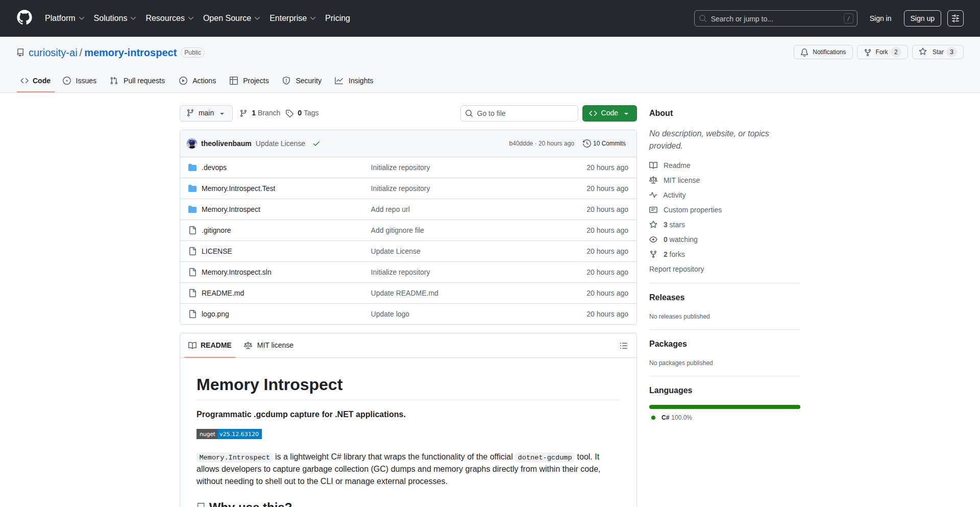Open the main branch selector dropdown
This screenshot has width=980, height=507.
[x=206, y=113]
